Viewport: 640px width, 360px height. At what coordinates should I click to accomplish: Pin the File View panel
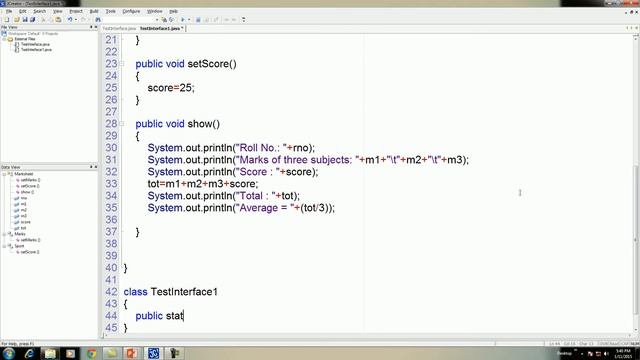91,27
